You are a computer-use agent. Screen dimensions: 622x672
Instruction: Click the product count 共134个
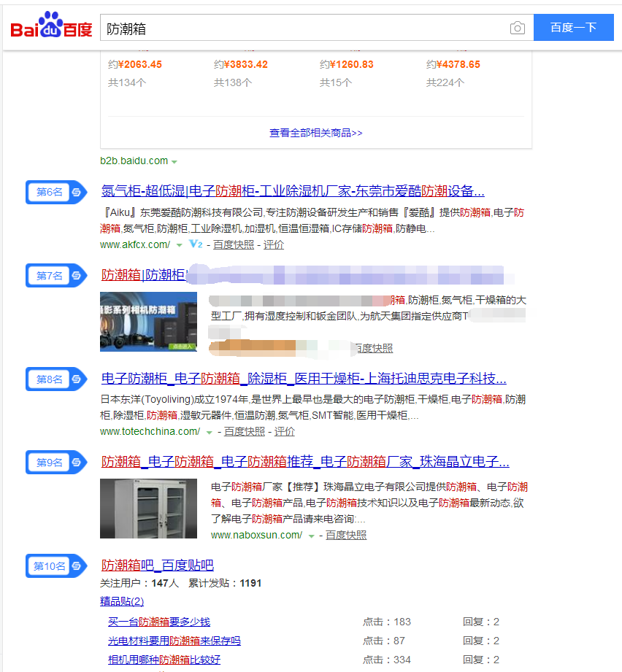point(127,82)
